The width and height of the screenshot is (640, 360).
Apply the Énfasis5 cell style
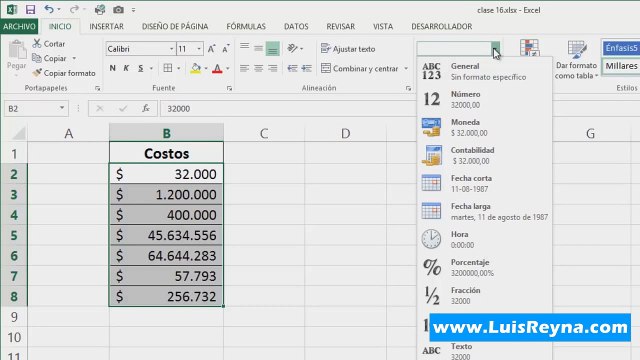[x=621, y=48]
